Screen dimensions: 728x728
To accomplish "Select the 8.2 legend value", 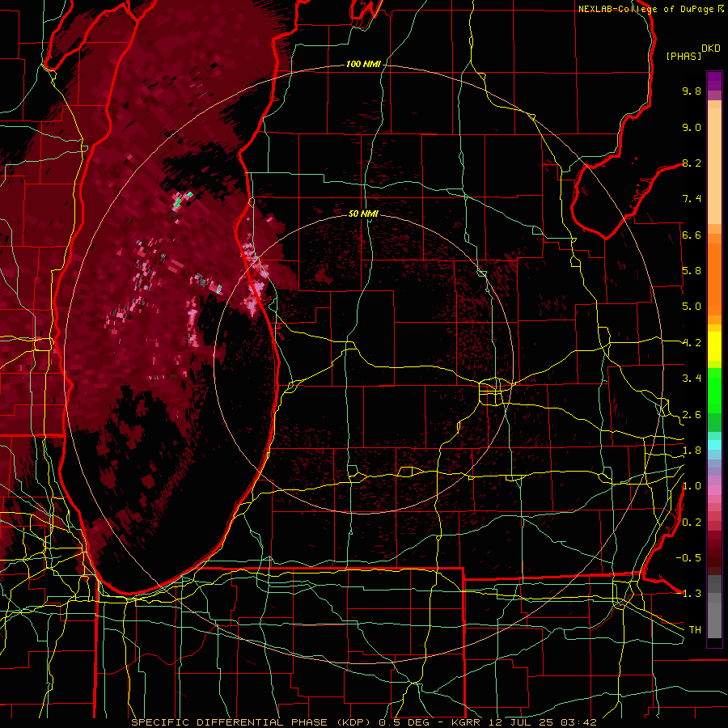I will point(692,163).
